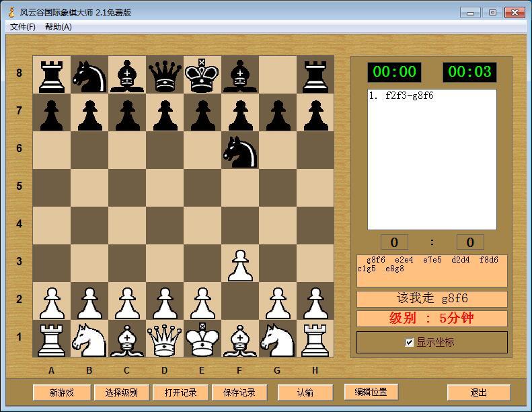Click the empty f2 square
This screenshot has height=412, width=532.
click(240, 302)
